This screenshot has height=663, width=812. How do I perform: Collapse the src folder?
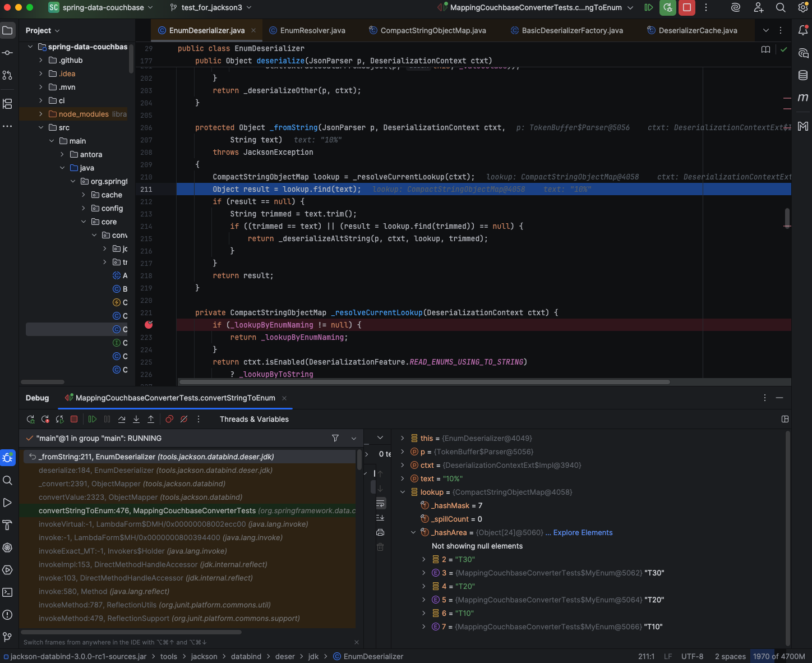pyautogui.click(x=41, y=127)
